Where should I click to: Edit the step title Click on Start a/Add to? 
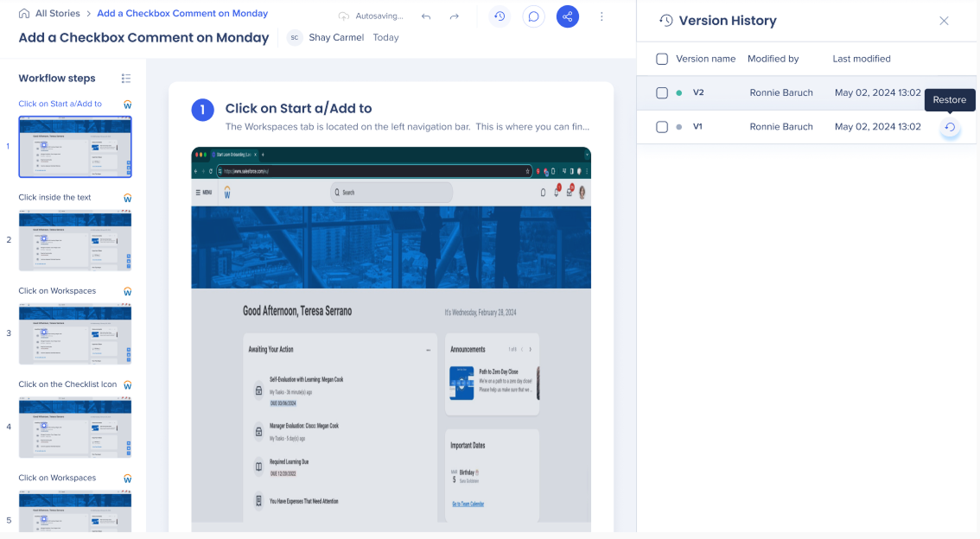pos(298,109)
